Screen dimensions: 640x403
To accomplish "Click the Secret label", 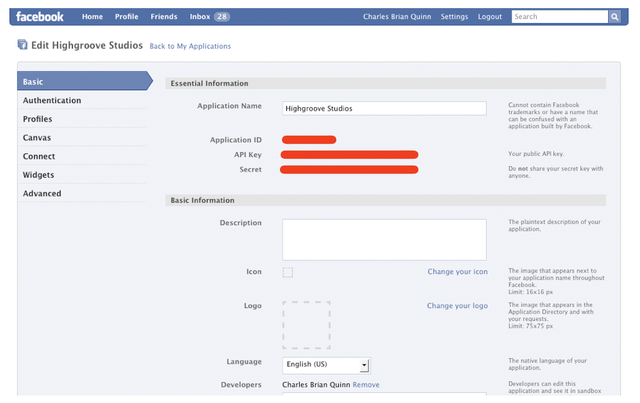I will click(x=250, y=169).
